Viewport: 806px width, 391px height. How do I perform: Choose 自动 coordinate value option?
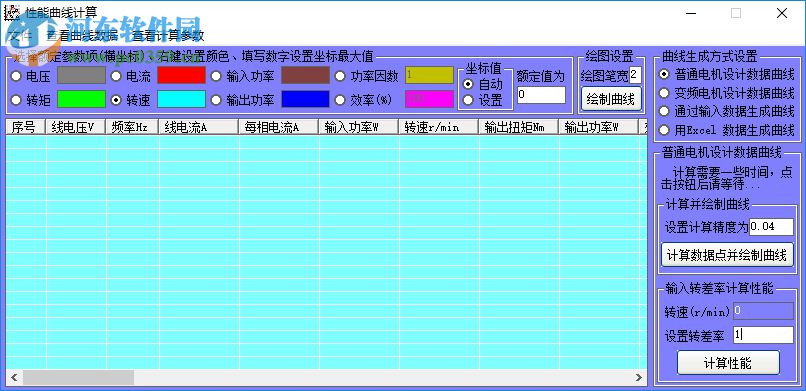click(x=468, y=84)
